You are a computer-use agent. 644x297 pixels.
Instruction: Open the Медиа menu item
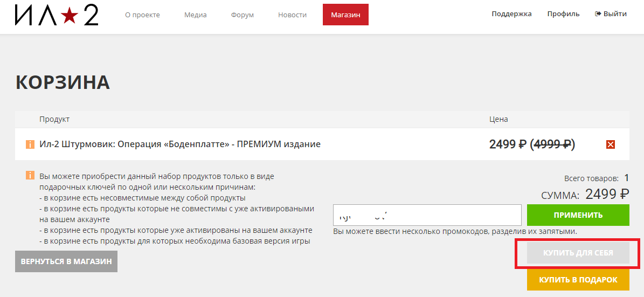tap(196, 15)
